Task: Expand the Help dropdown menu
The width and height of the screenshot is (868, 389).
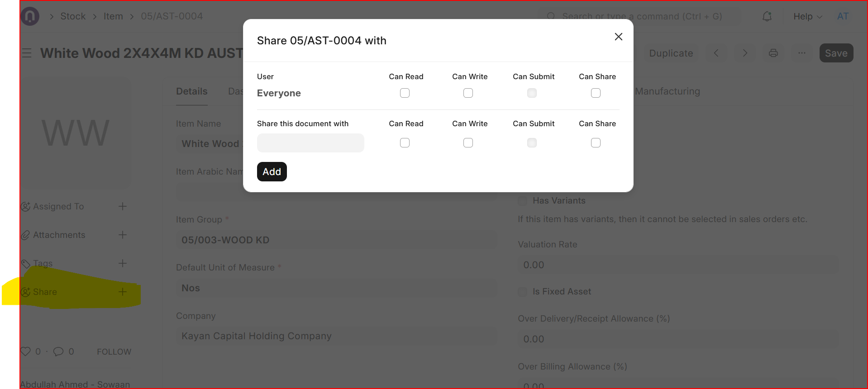Action: [807, 17]
